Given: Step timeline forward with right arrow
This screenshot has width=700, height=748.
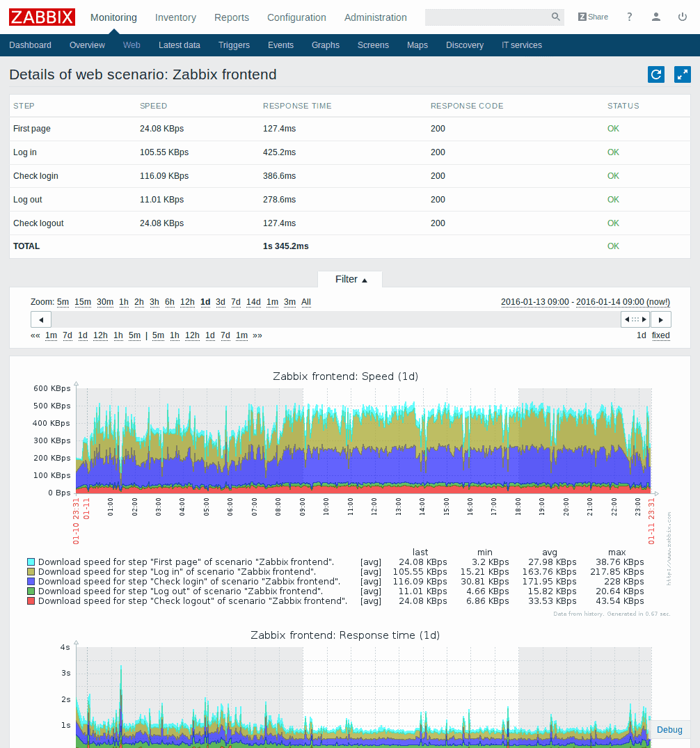Looking at the screenshot, I should 660,319.
